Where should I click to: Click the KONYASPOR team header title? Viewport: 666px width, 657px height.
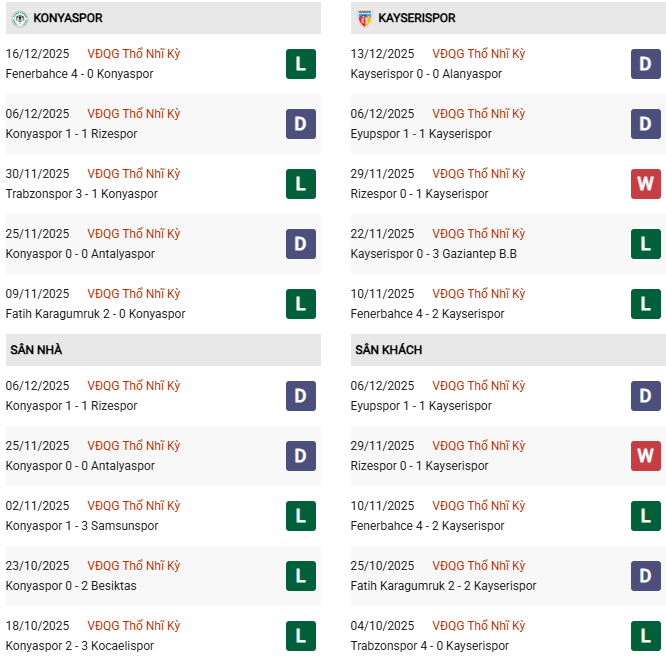click(68, 18)
